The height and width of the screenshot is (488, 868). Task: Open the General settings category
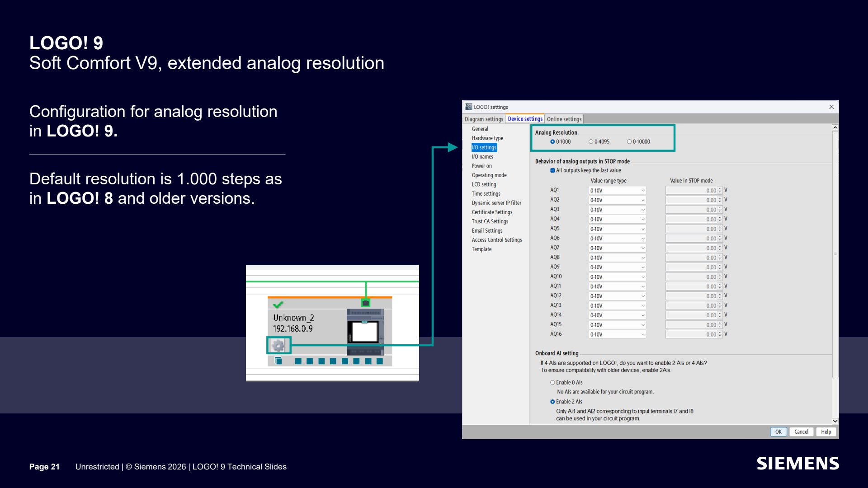[480, 129]
